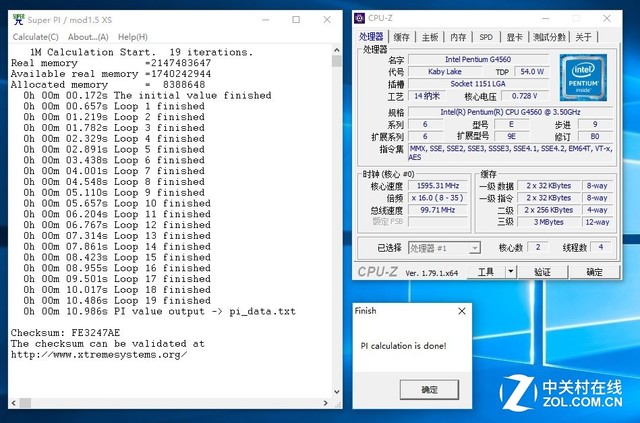The width and height of the screenshot is (640, 423).
Task: Click the 1595.31 MHz core speed value
Action: [x=438, y=186]
